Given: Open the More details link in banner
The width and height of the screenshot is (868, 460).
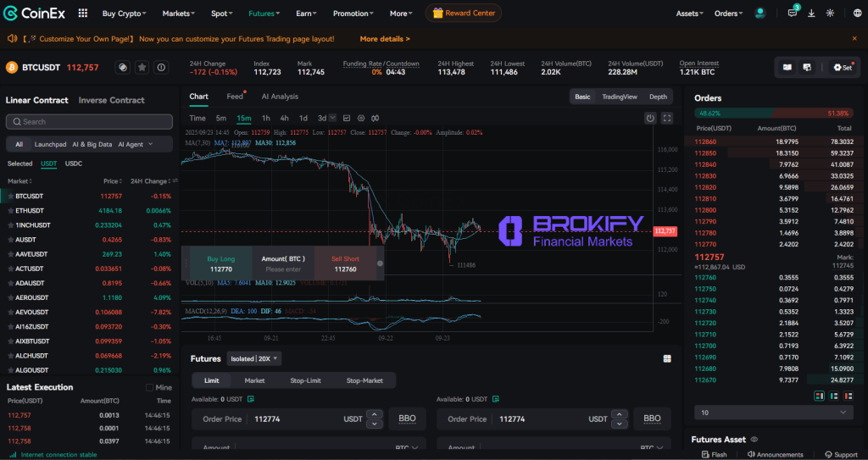Looking at the screenshot, I should [384, 39].
